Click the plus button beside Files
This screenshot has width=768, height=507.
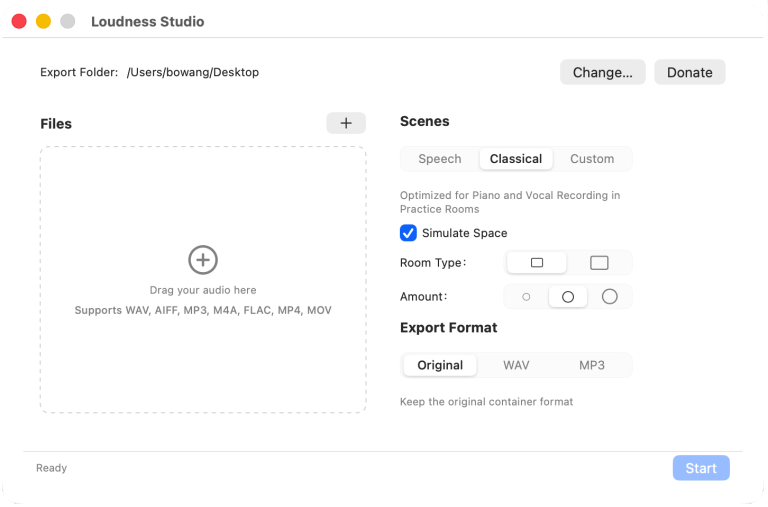click(346, 123)
